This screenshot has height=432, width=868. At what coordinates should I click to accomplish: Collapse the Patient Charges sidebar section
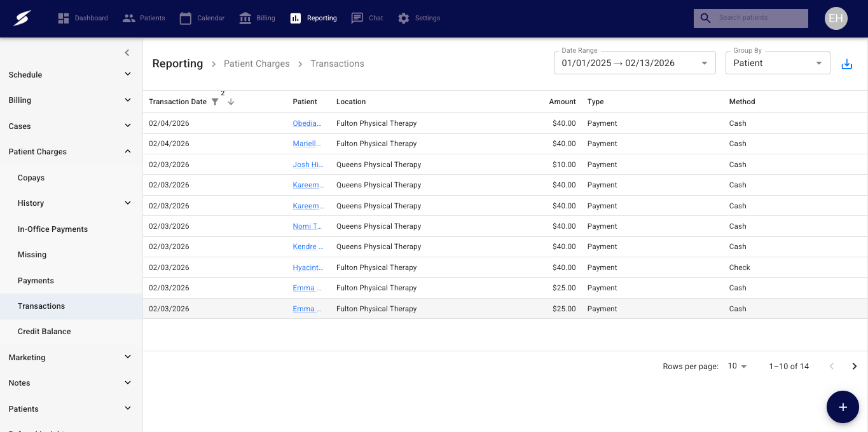(70, 152)
